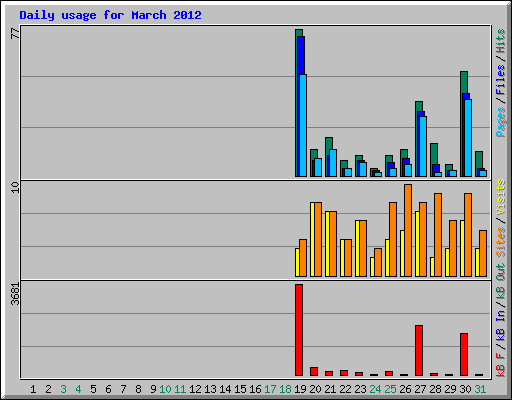Click the day 31 orange Sites bar
Image resolution: width=512 pixels, height=400 pixels.
pyautogui.click(x=483, y=253)
